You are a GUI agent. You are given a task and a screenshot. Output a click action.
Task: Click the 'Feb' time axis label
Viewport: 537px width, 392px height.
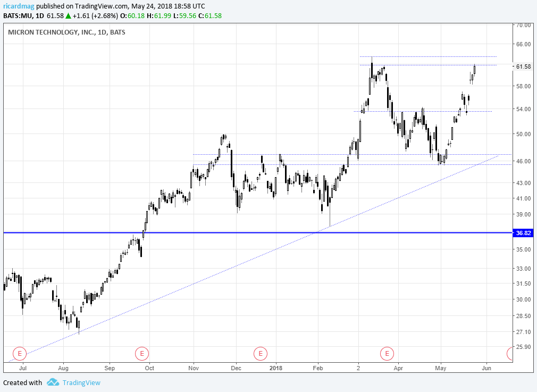point(318,368)
